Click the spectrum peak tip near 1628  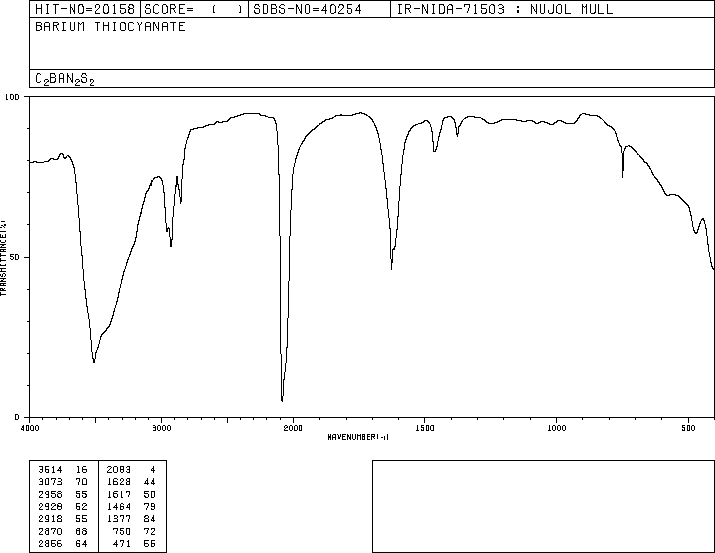(x=391, y=269)
